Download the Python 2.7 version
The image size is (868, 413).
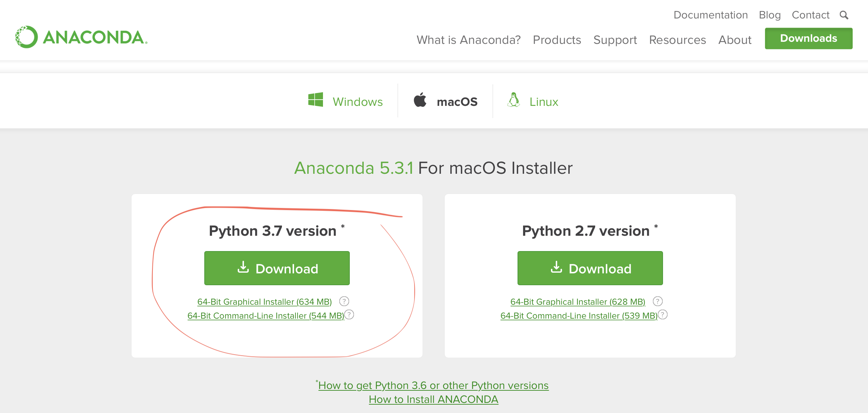pos(590,268)
